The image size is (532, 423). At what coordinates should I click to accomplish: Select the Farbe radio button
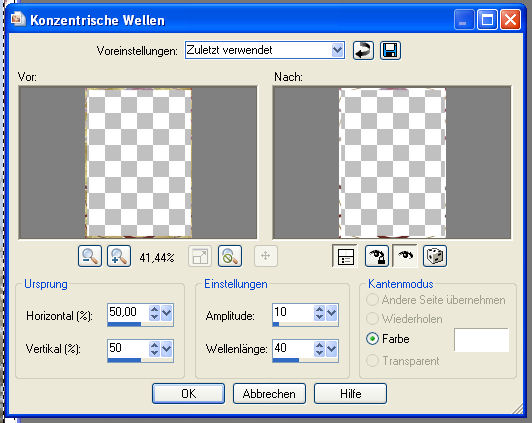372,339
